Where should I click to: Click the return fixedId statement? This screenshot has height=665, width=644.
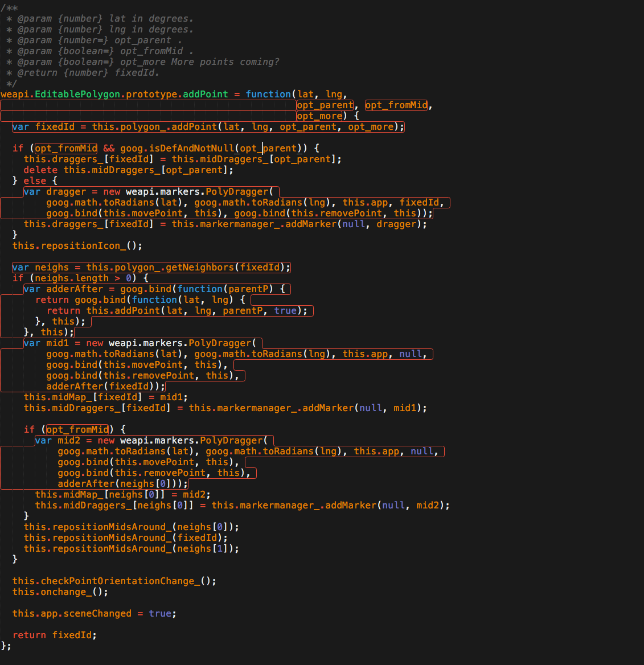coord(54,635)
